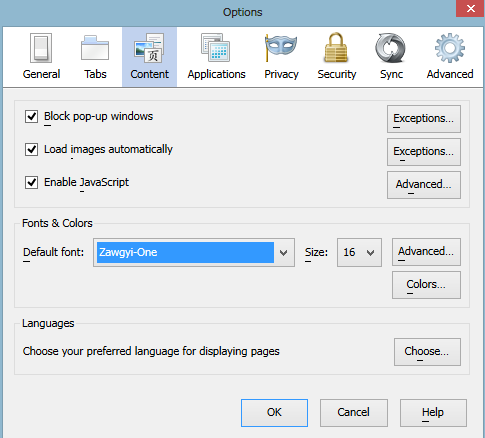485x438 pixels.
Task: Expand the Default font dropdown arrow
Action: click(284, 253)
